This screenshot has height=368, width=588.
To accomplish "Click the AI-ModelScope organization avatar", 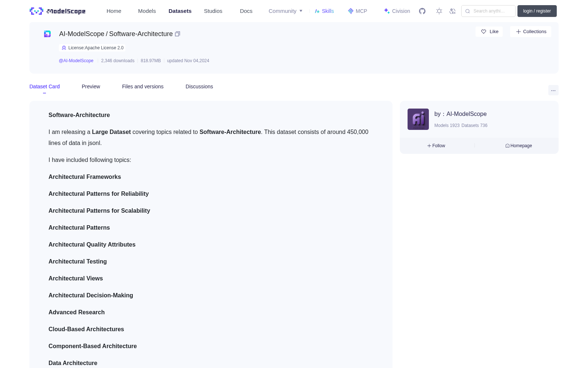I will tap(418, 119).
